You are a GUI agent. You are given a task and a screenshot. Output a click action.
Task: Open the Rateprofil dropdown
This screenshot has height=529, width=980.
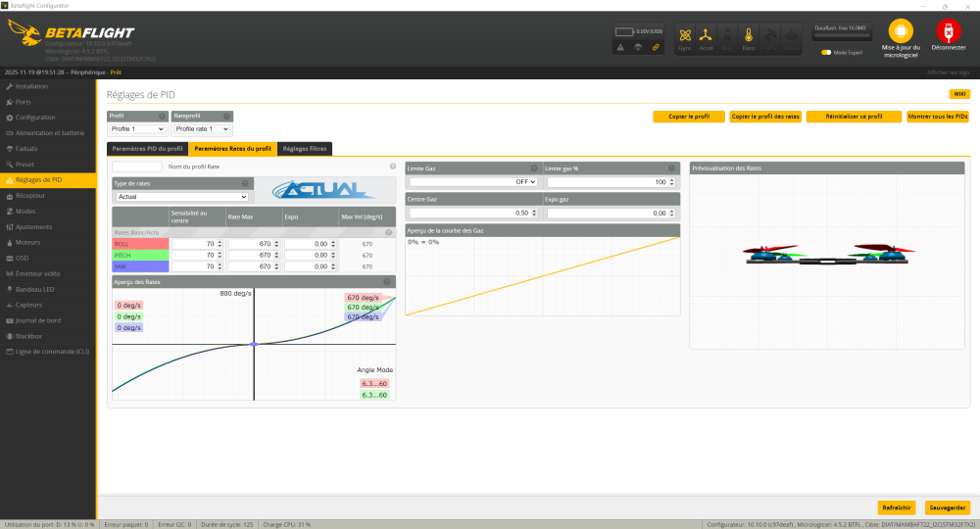(202, 128)
